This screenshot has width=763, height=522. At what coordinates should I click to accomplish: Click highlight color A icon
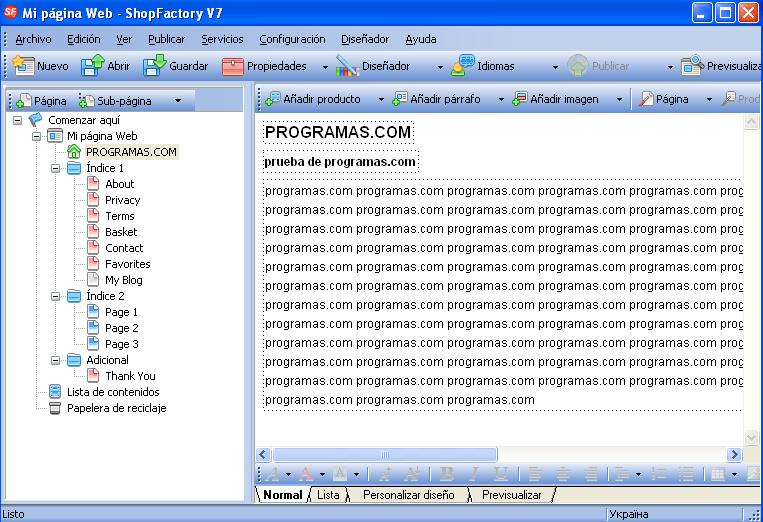(340, 473)
